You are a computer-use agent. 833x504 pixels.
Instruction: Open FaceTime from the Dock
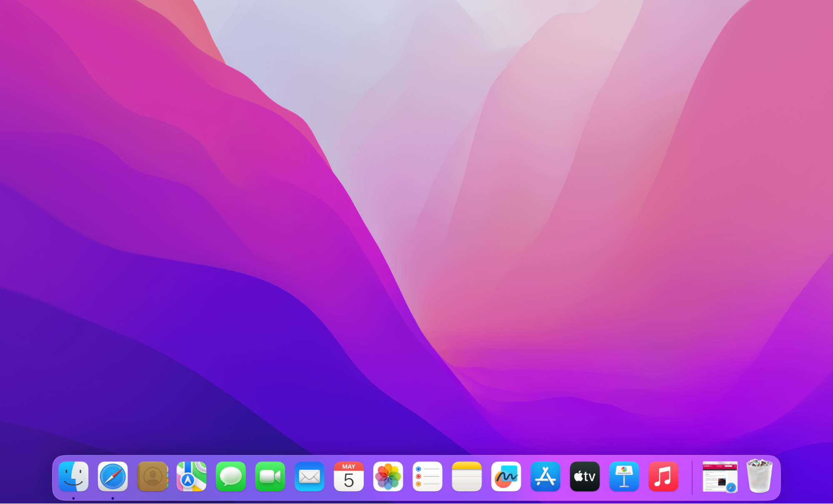[270, 477]
